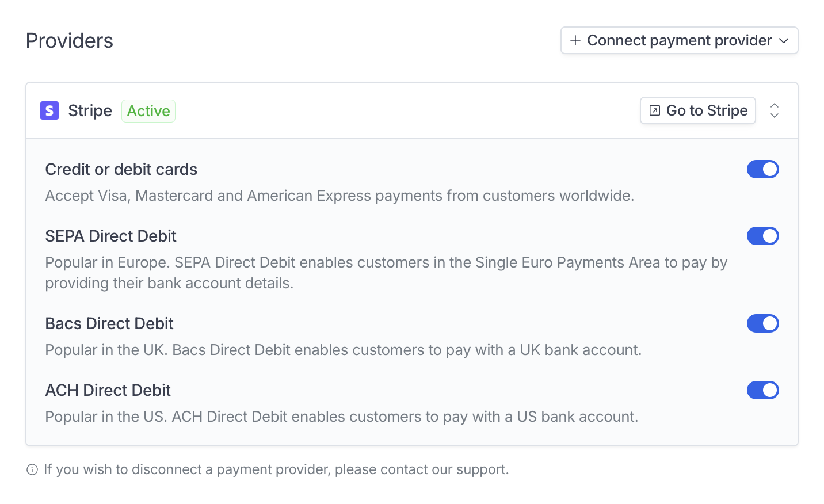Click the chevron arrow on Connect payment provider
Viewport: 824px width, 504px height.
tap(784, 41)
